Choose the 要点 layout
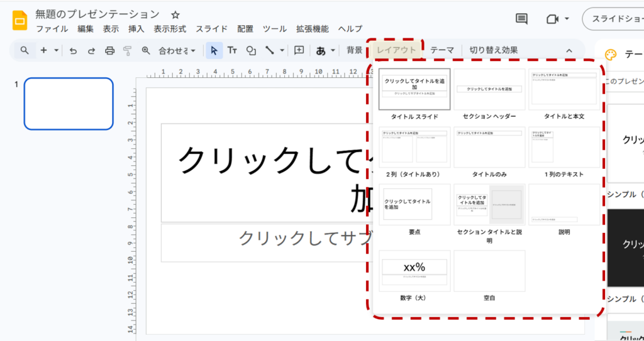 (x=414, y=204)
